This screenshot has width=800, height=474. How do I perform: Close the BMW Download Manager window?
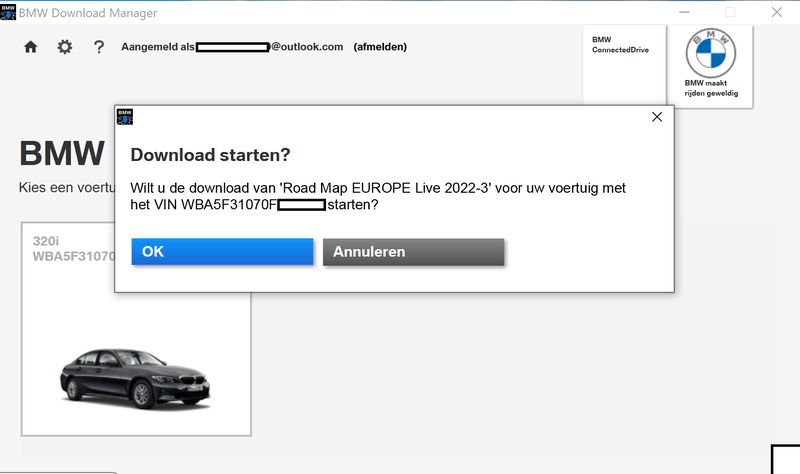777,12
